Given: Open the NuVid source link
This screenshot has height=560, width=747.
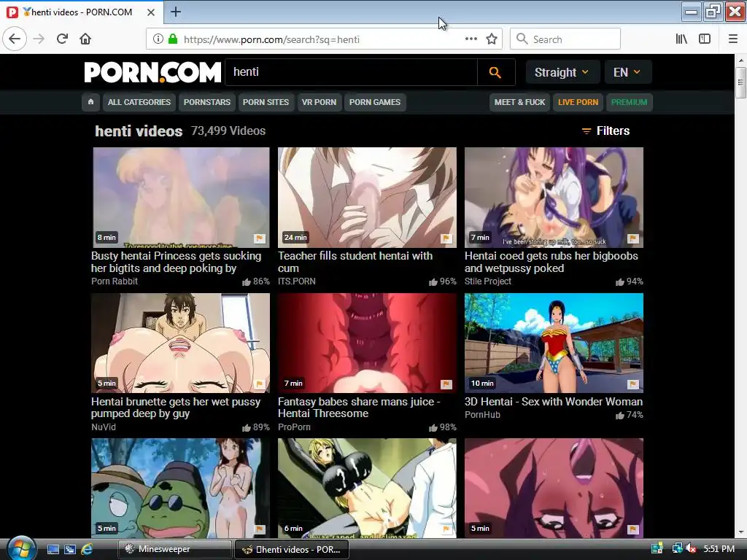Looking at the screenshot, I should pyautogui.click(x=104, y=427).
